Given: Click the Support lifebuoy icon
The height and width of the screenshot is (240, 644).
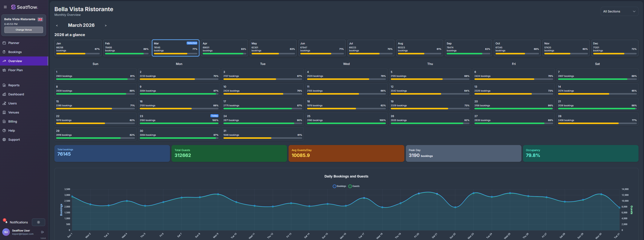Looking at the screenshot, I should click(4, 140).
